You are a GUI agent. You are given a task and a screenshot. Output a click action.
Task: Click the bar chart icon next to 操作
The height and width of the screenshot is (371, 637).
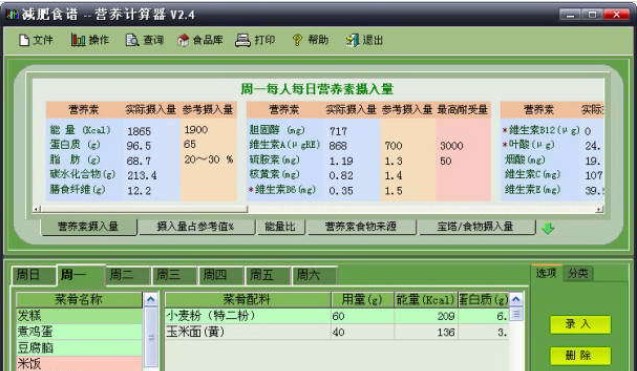click(x=78, y=40)
